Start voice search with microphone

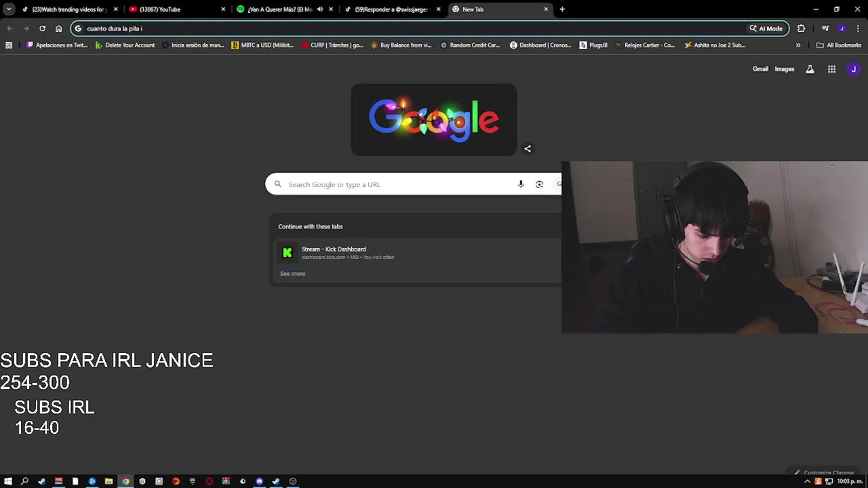tap(521, 184)
